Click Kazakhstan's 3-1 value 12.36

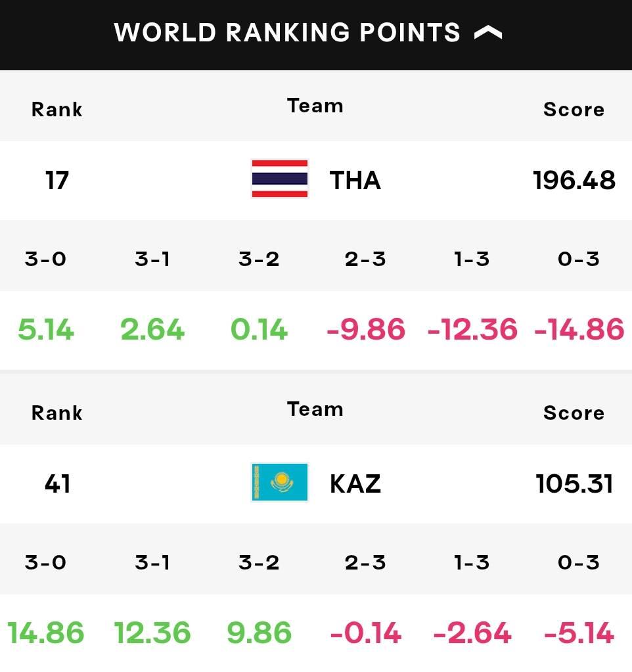pos(152,633)
